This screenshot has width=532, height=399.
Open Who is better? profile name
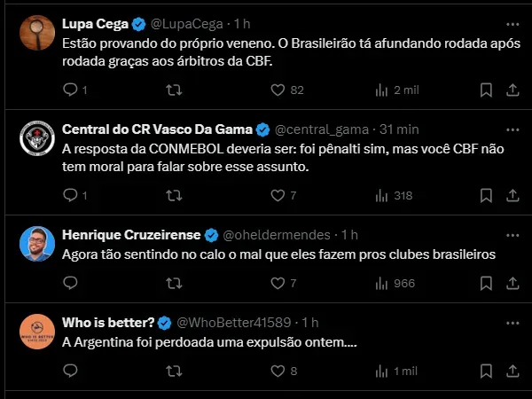(108, 322)
